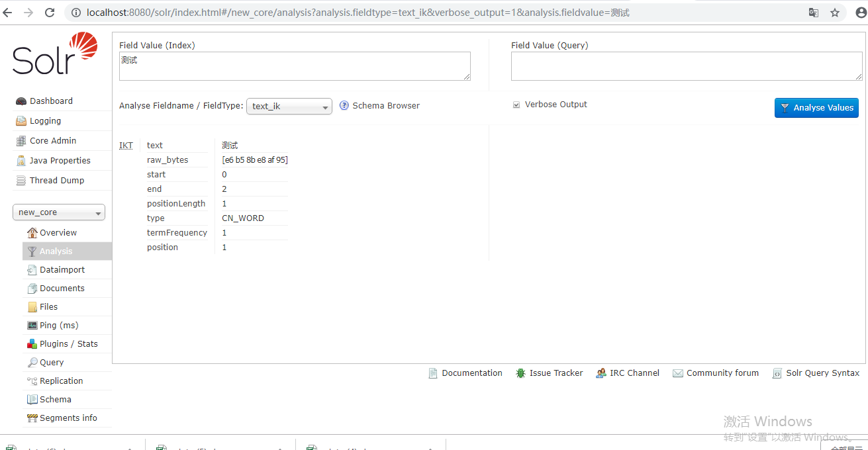
Task: Click the browser translate icon
Action: (814, 13)
